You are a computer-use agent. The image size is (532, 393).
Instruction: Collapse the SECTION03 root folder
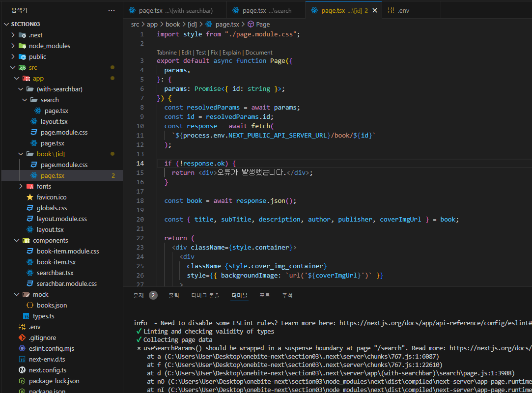[x=6, y=24]
